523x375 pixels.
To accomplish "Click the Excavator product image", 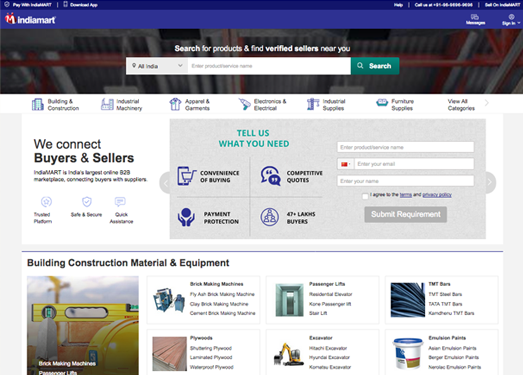I will (x=289, y=354).
